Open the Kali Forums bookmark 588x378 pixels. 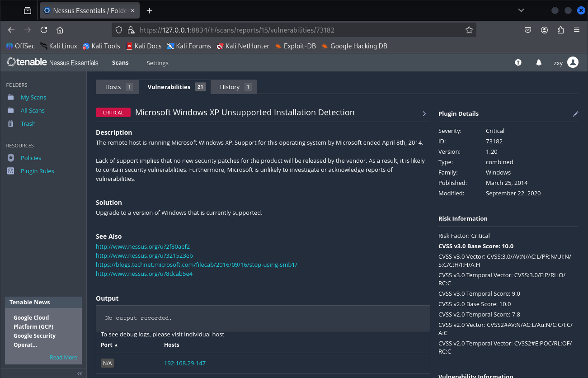click(189, 46)
